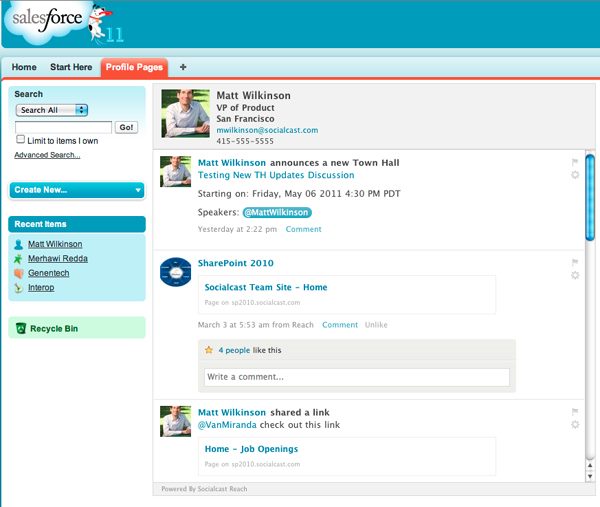Viewport: 600px width, 507px height.
Task: Flag the SharePoint 2010 post
Action: pos(575,262)
